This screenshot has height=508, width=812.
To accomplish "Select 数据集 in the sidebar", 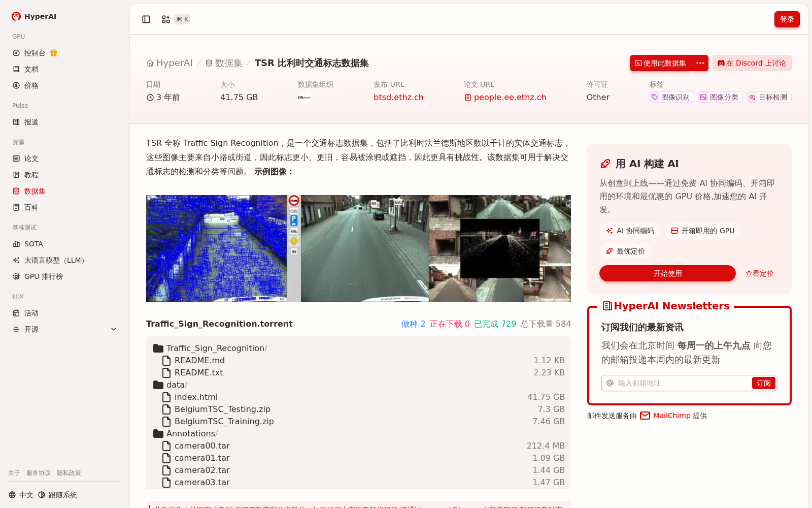I will 35,191.
